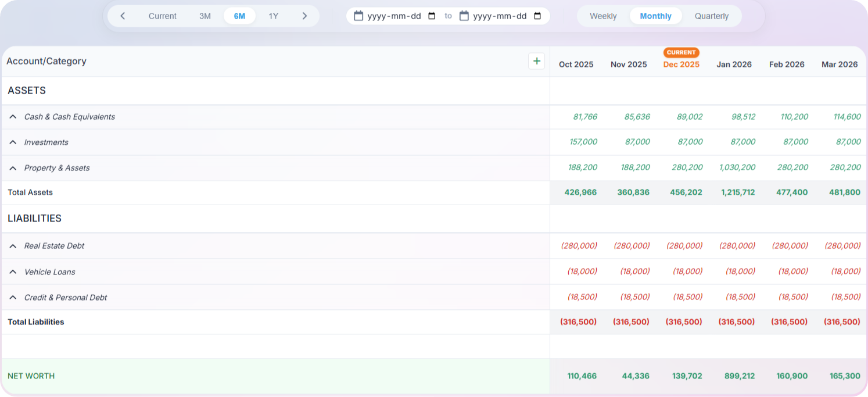
Task: Collapse the Real Estate Debt row
Action: click(x=13, y=246)
